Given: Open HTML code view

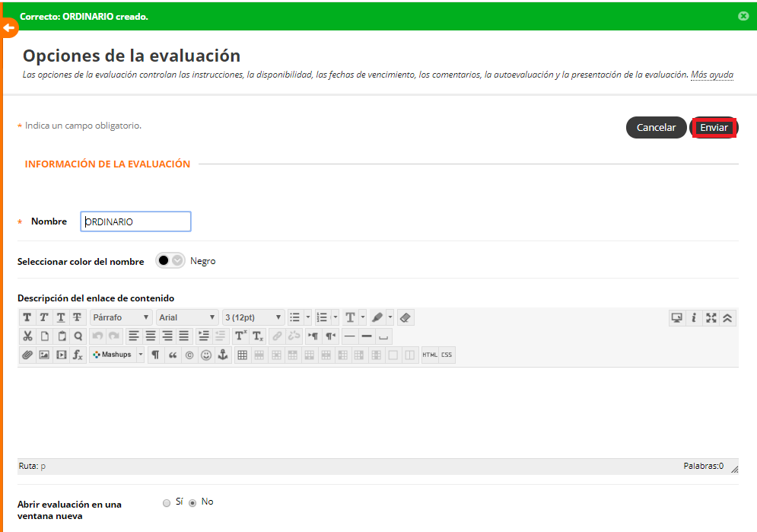Looking at the screenshot, I should pyautogui.click(x=430, y=355).
